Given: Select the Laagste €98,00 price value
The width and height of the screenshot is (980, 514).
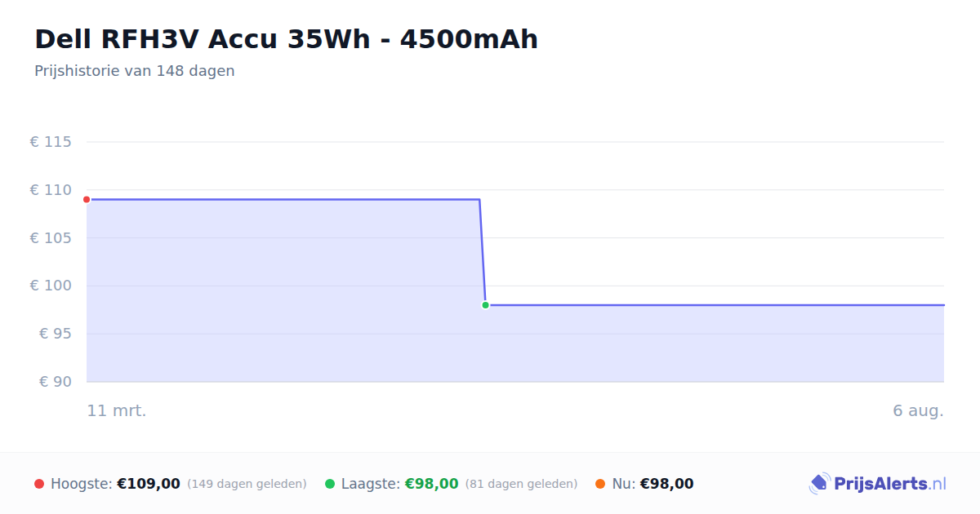Looking at the screenshot, I should [x=432, y=484].
